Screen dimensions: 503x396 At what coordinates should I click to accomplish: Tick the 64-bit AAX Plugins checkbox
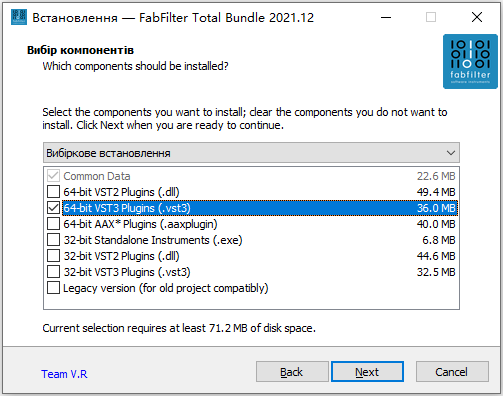point(53,224)
